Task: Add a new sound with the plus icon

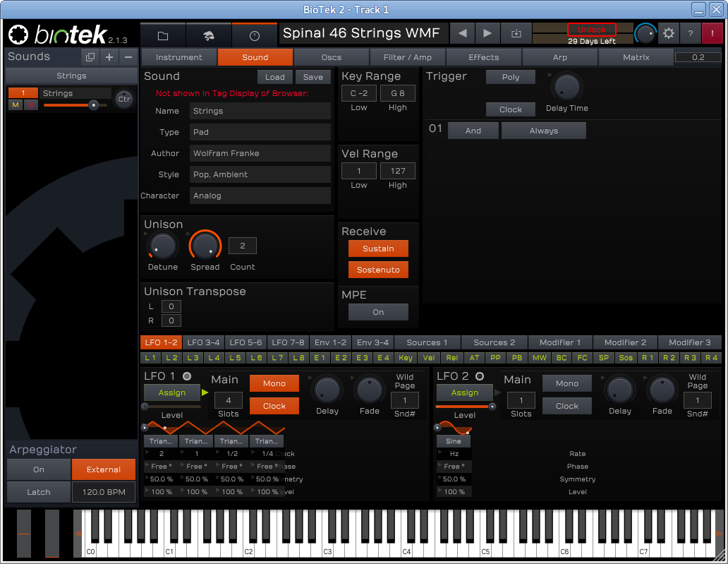Action: click(x=109, y=57)
